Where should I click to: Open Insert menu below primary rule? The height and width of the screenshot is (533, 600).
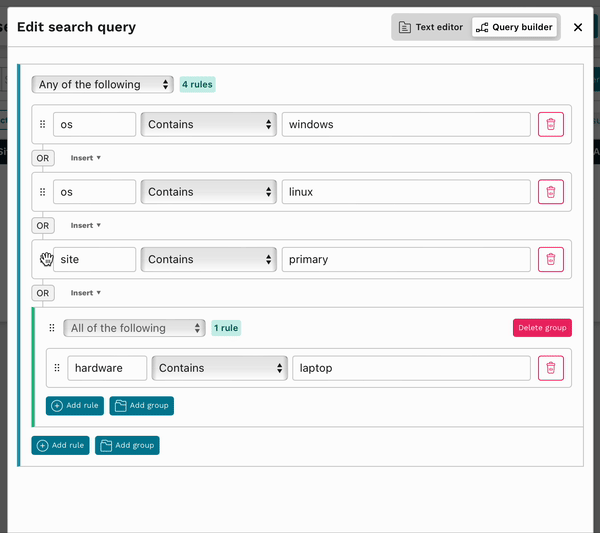85,293
